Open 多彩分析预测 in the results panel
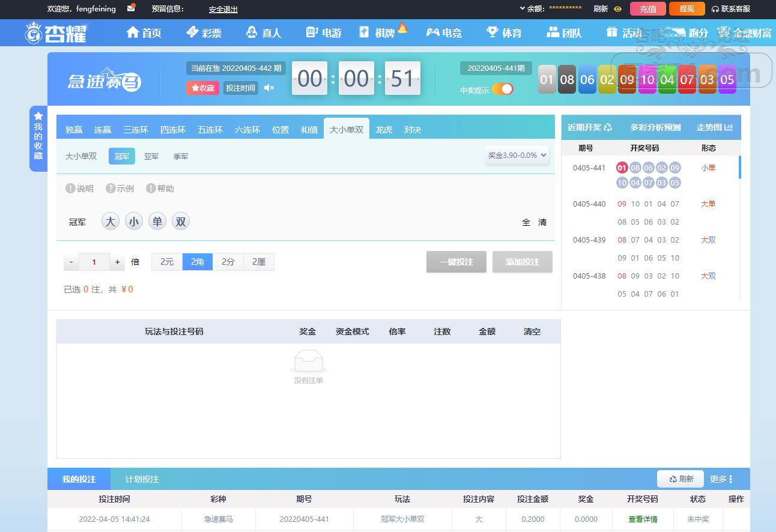Viewport: 776px width, 532px height. pyautogui.click(x=655, y=127)
